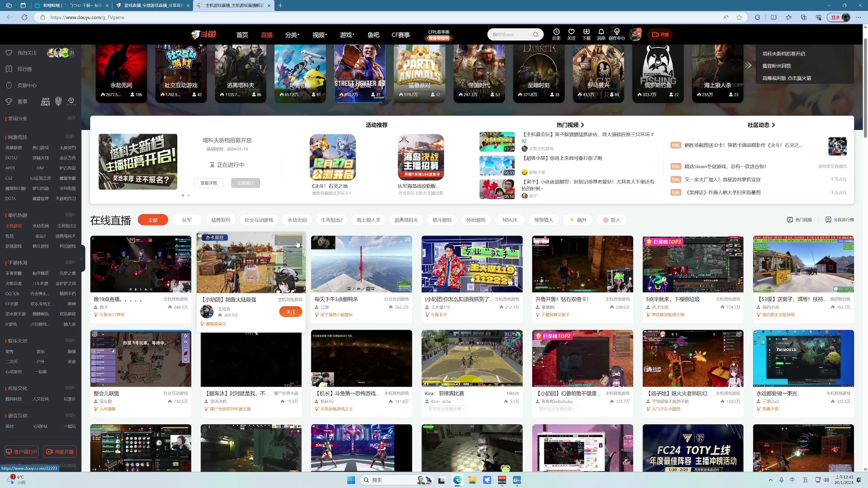The height and width of the screenshot is (488, 868).
Task: Click the 查看详情 button
Action: pos(208,183)
